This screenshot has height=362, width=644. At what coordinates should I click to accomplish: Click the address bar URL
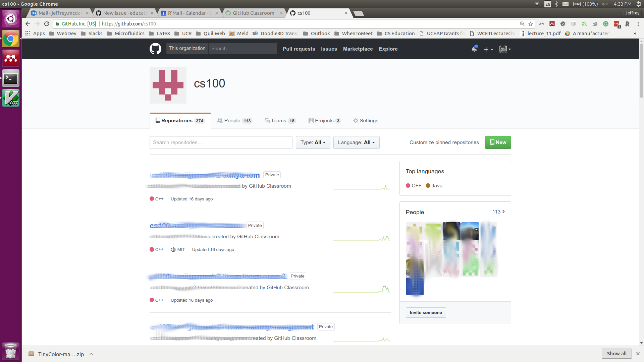point(129,24)
